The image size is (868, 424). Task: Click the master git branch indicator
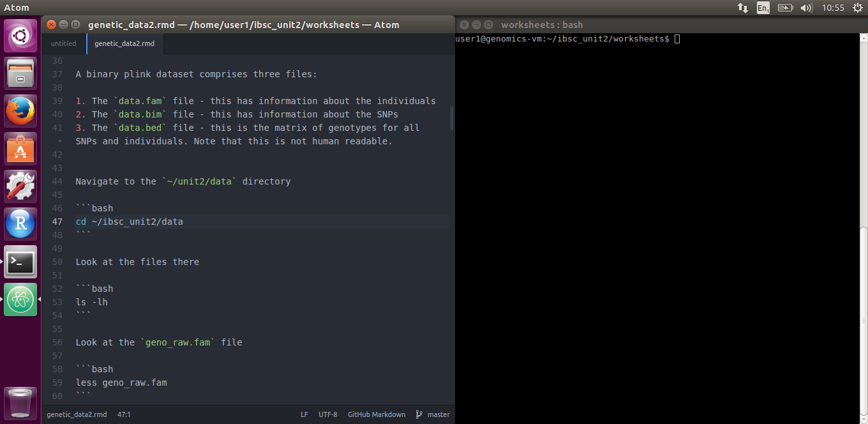pyautogui.click(x=433, y=414)
